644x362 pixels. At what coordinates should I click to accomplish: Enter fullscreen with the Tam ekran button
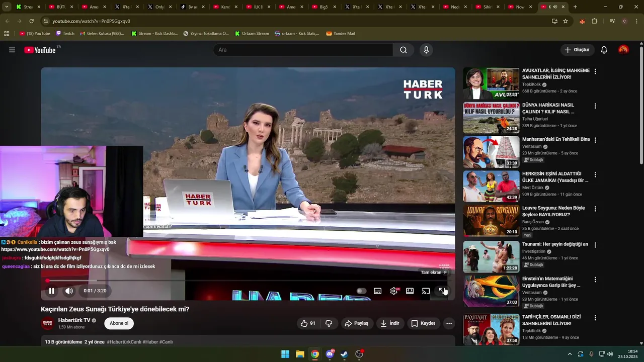tap(442, 291)
